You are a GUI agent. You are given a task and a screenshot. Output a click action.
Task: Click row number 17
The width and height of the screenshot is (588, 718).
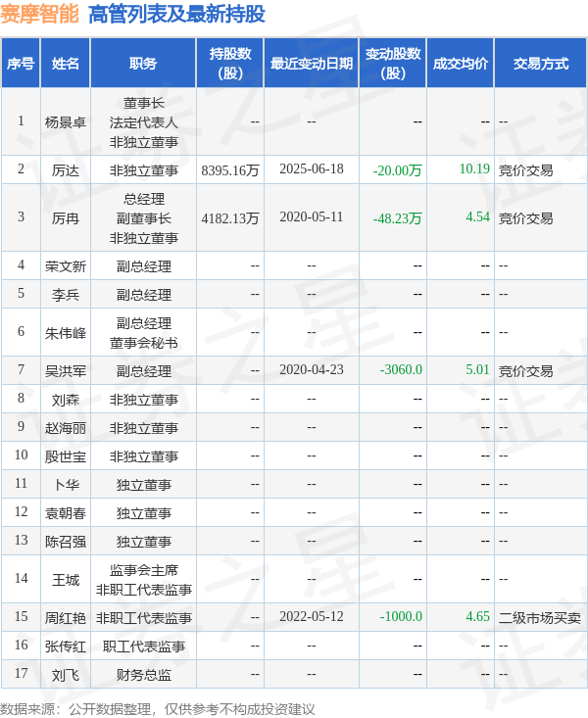[22, 673]
